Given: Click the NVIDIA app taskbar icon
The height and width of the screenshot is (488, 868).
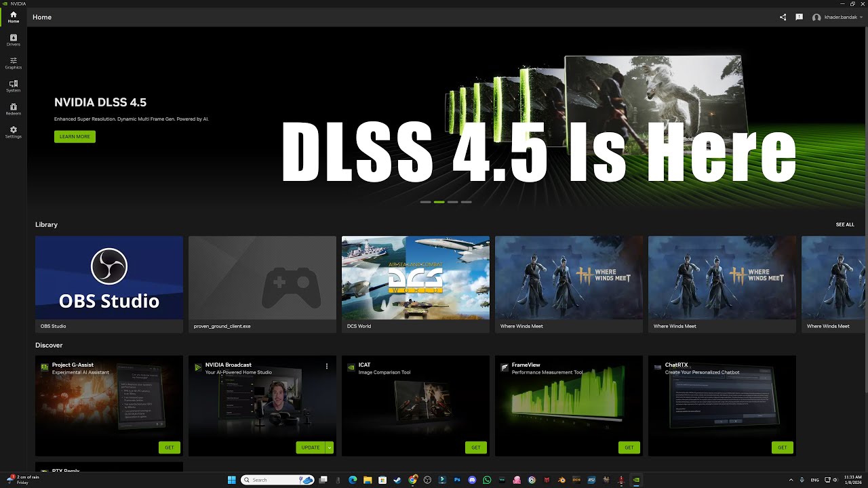Looking at the screenshot, I should point(636,480).
